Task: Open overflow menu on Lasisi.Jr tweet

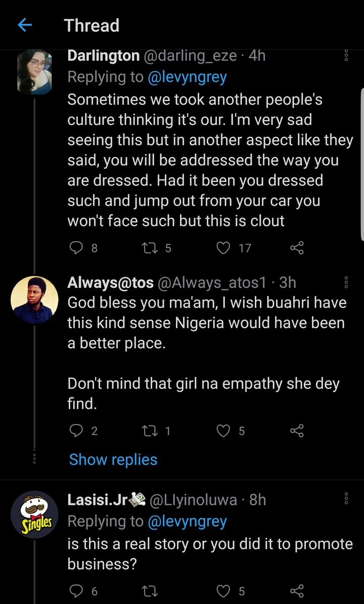Action: click(x=346, y=500)
